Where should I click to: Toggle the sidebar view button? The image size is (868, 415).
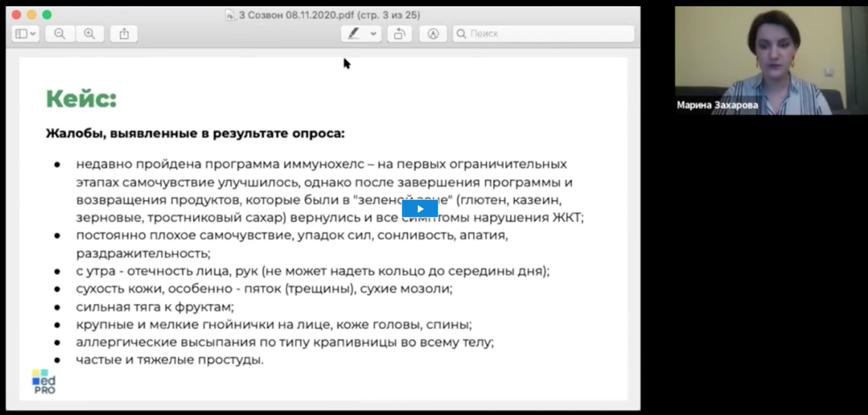tap(21, 34)
